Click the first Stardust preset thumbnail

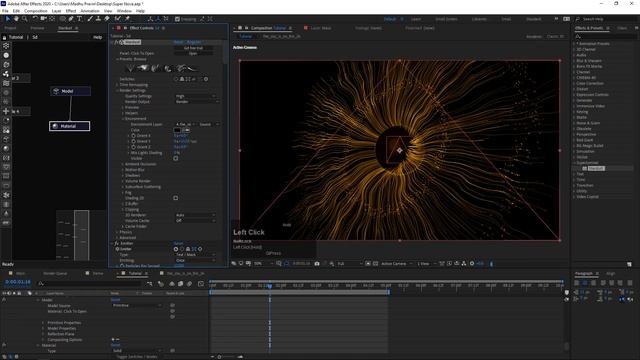tap(131, 68)
